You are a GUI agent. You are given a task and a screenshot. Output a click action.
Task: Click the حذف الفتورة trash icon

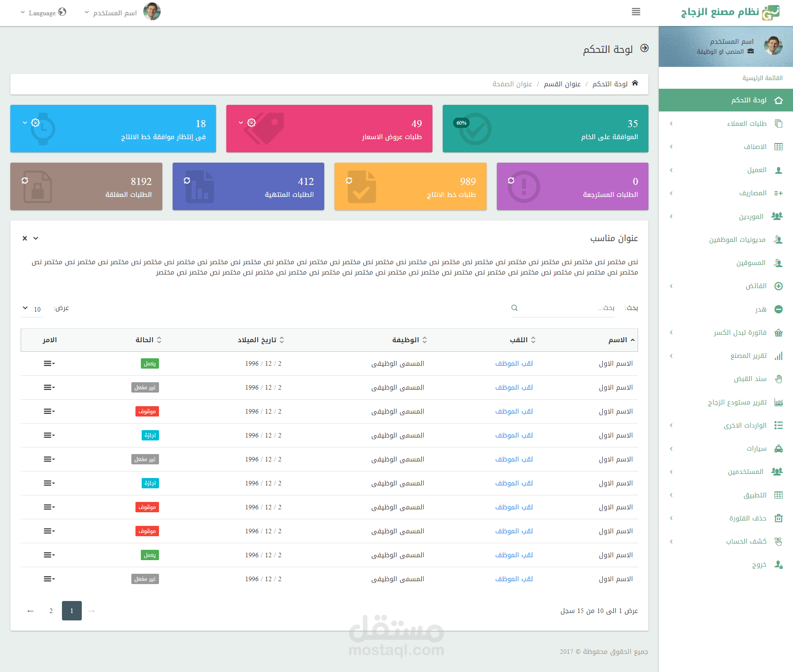tap(779, 518)
